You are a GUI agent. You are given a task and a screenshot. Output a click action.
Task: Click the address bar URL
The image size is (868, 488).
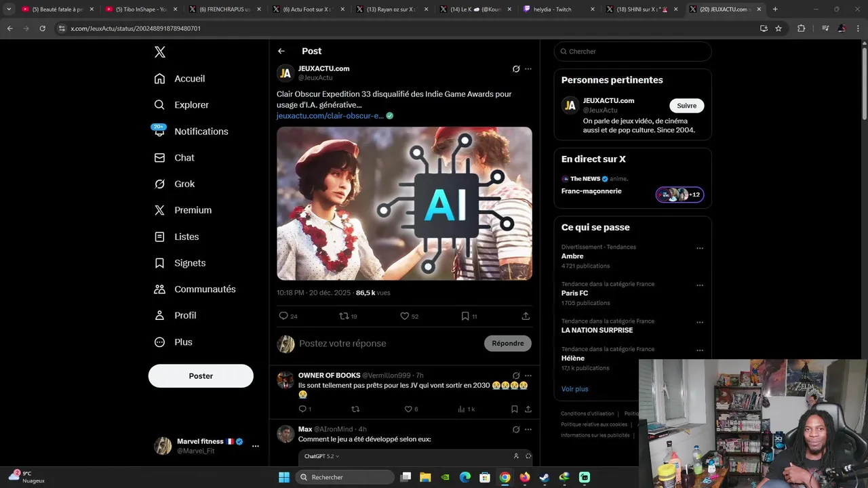pos(136,28)
